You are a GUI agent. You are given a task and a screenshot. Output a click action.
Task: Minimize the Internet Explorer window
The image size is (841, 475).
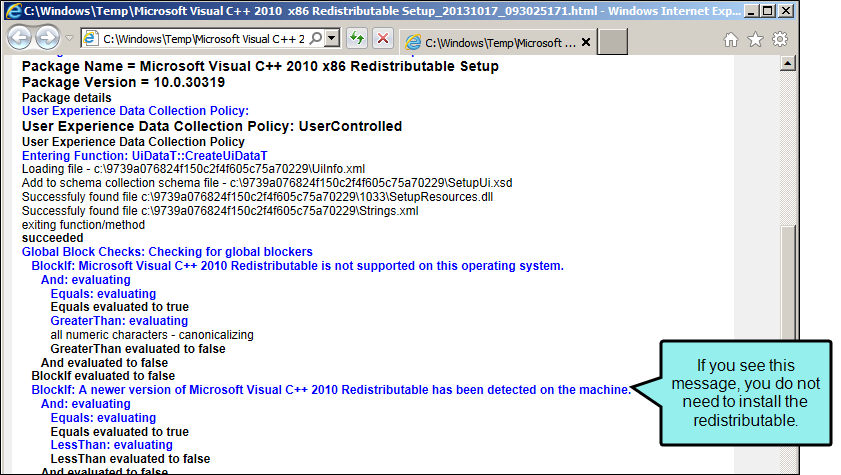point(751,11)
